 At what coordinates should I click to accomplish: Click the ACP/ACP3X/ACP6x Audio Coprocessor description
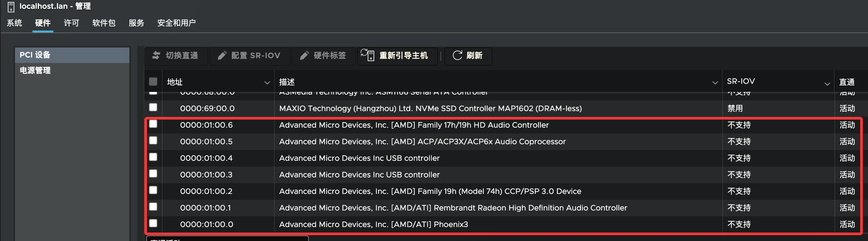(422, 141)
